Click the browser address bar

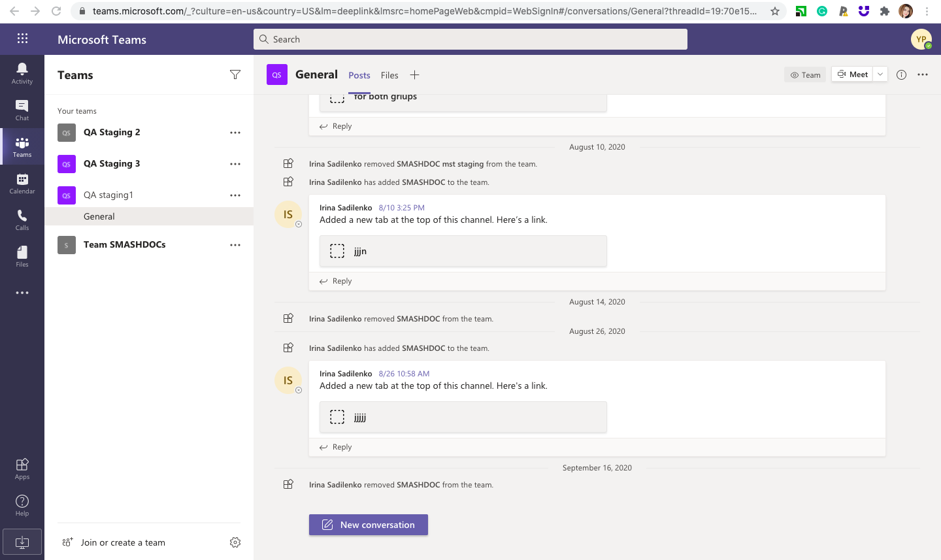point(425,11)
